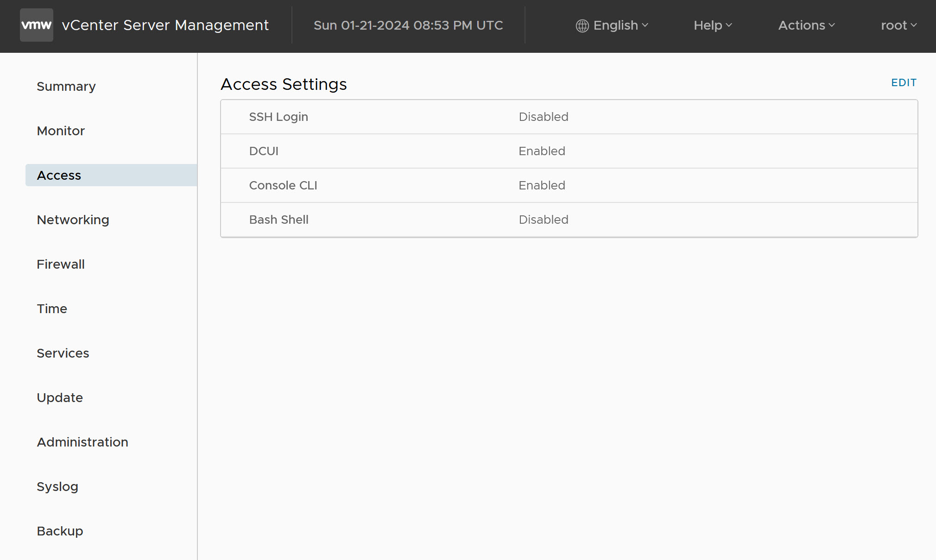Open the Backup page
936x560 pixels.
[59, 531]
